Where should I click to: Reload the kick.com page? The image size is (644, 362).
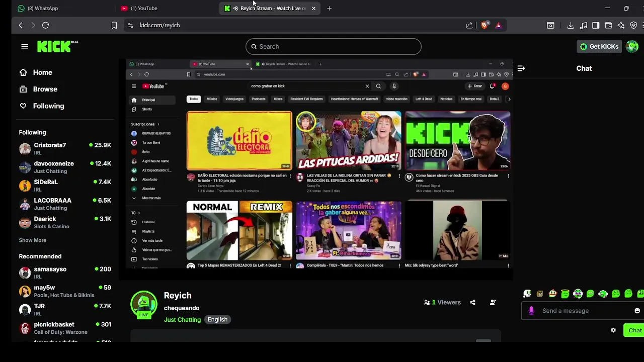[x=46, y=25]
